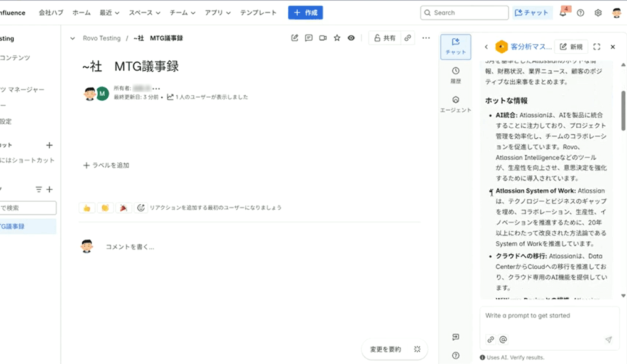627x364 pixels.
Task: Add thumbs up reaction
Action: (87, 208)
